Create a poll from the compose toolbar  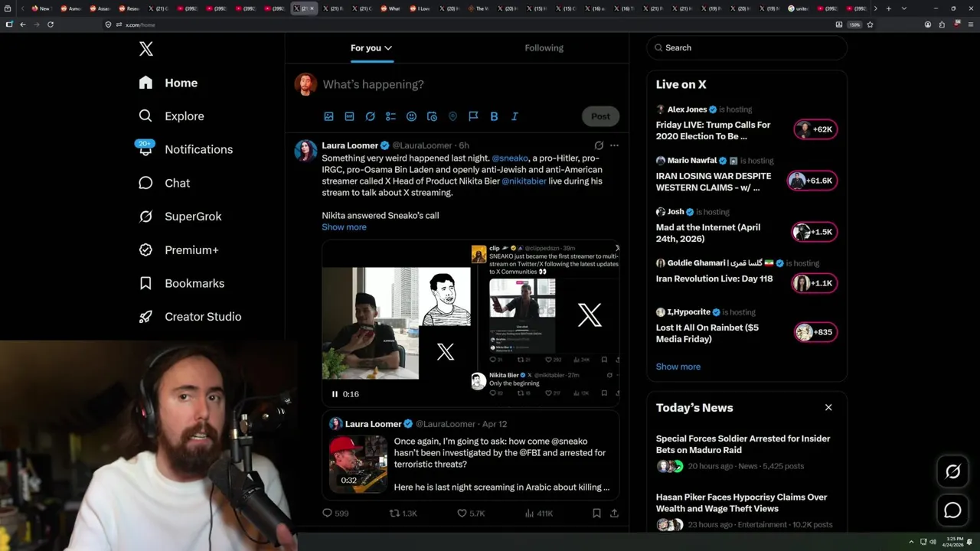point(390,116)
